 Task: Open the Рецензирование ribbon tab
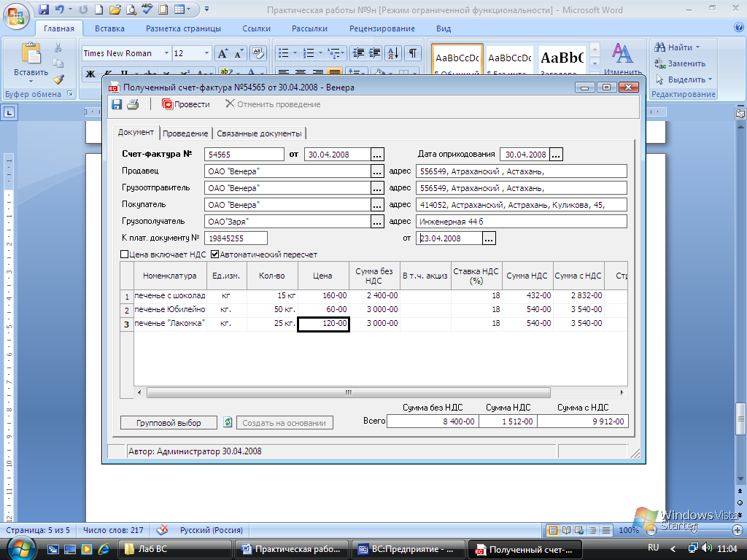[382, 28]
